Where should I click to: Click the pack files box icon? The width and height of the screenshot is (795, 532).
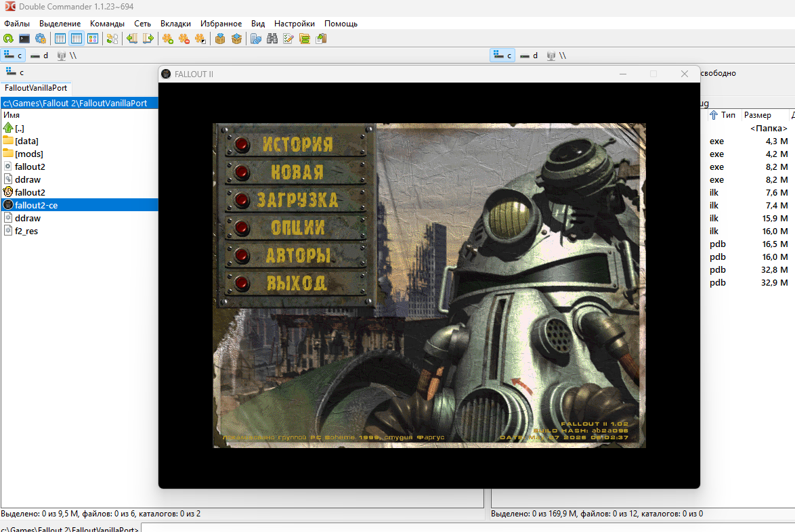click(220, 39)
